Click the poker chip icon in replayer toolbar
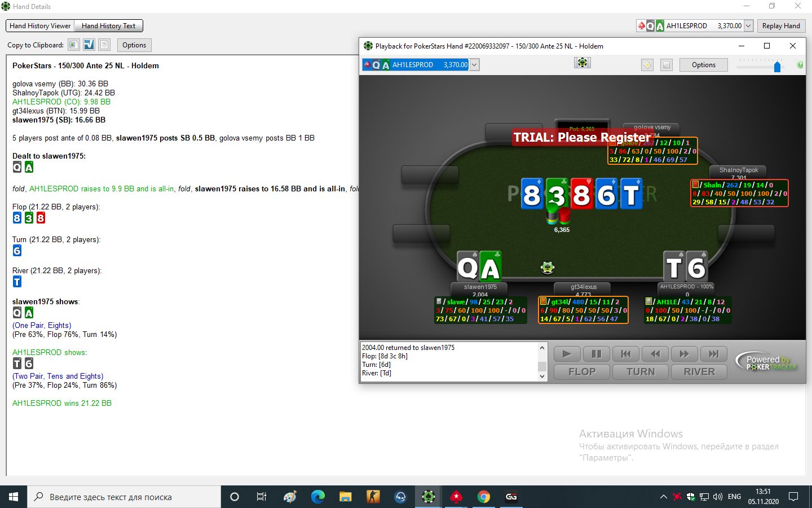812x508 pixels. click(x=582, y=63)
